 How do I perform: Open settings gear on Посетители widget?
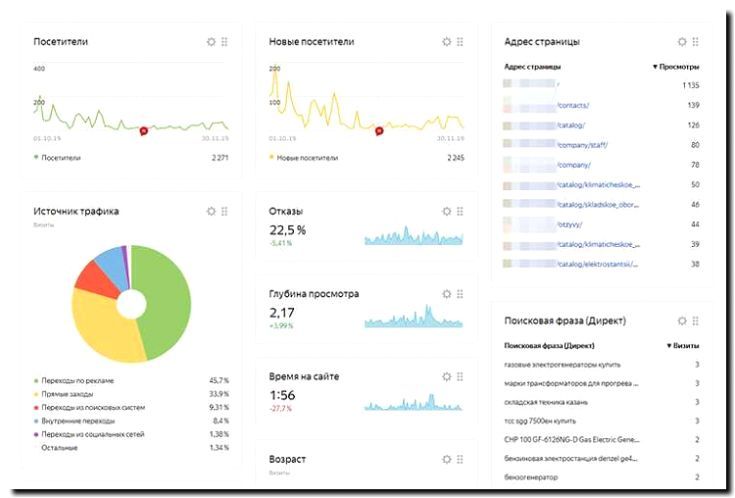coord(211,42)
